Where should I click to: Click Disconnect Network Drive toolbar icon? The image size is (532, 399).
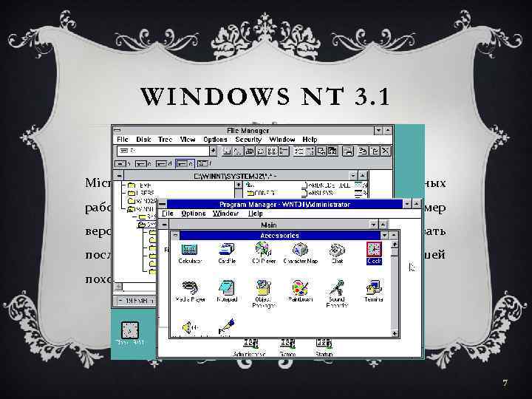click(238, 151)
